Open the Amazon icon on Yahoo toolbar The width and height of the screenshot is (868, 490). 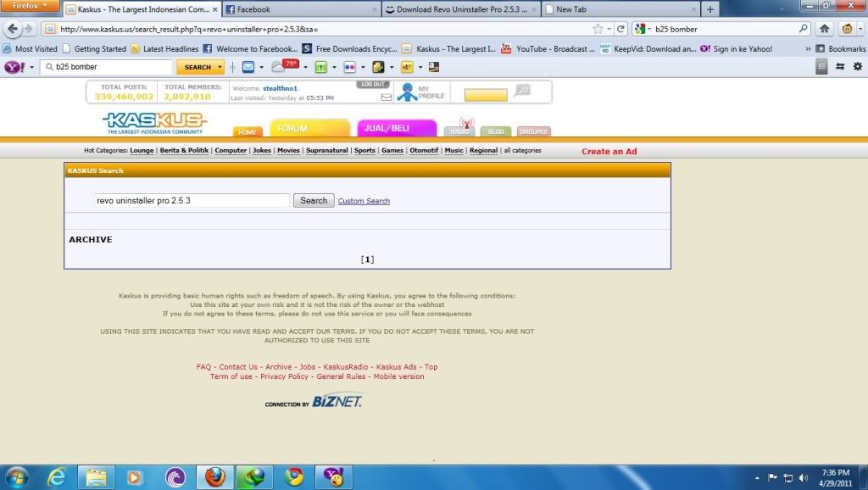click(x=434, y=67)
